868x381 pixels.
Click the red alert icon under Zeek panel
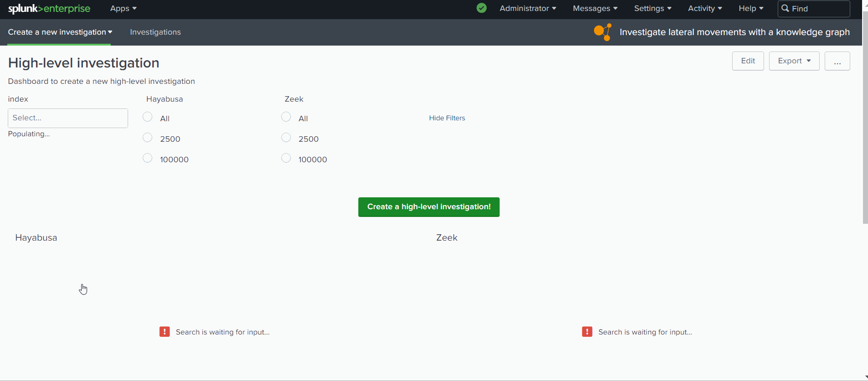pos(587,332)
